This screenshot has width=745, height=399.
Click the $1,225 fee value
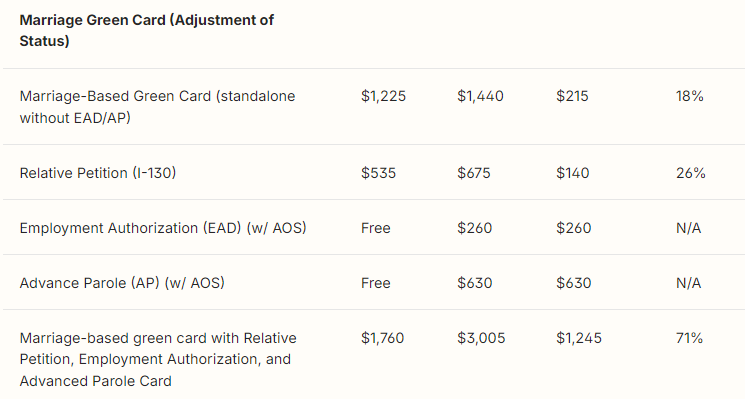click(x=383, y=96)
